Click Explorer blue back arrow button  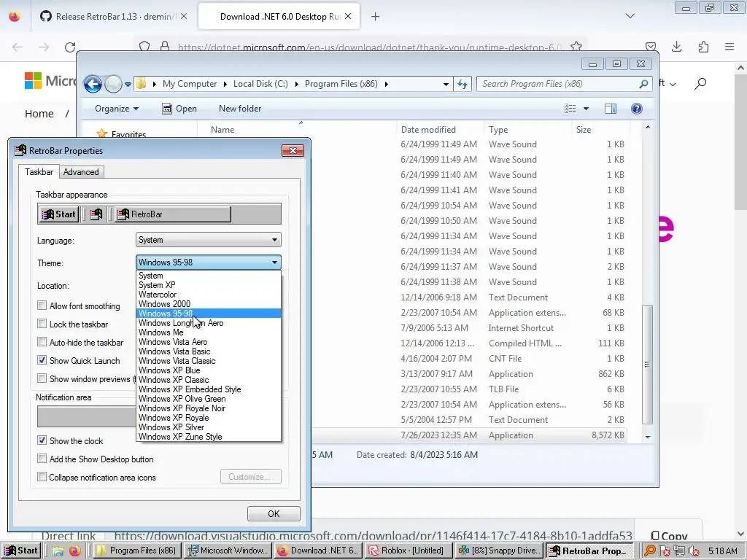[93, 85]
